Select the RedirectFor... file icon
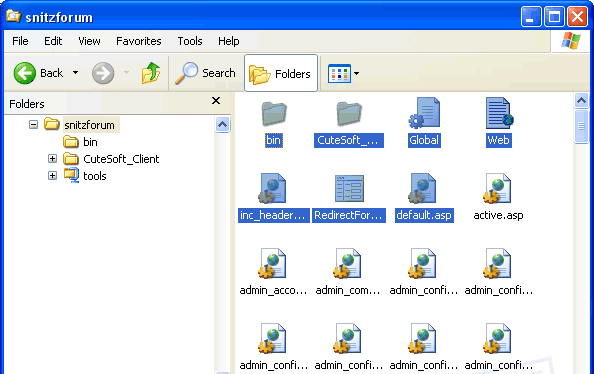594x374 pixels. (349, 188)
